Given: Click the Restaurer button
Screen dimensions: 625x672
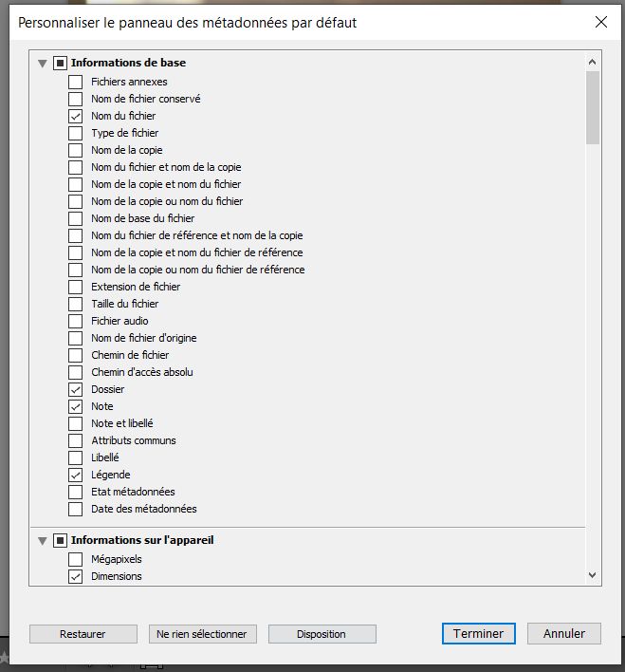Looking at the screenshot, I should (83, 634).
